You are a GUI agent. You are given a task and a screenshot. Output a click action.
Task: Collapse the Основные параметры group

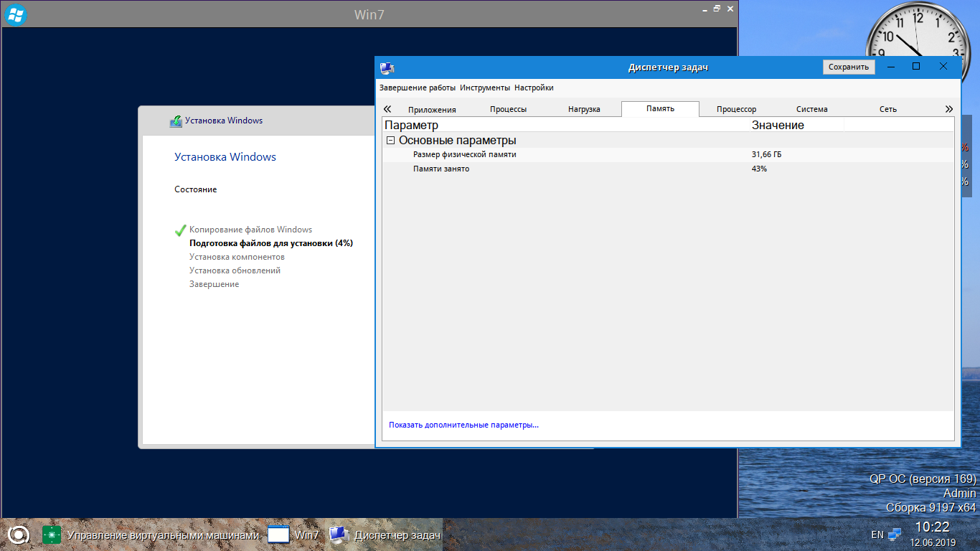(390, 141)
